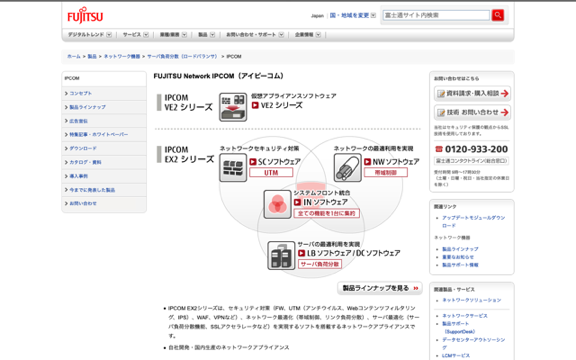Click the SC software firewall brick icon
The width and height of the screenshot is (576, 360).
tap(233, 168)
